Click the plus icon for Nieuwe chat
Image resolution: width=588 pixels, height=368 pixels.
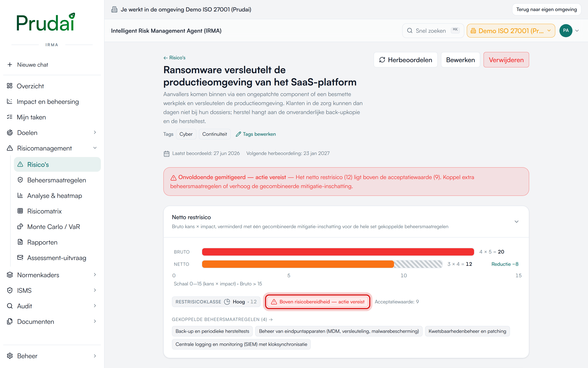click(x=10, y=64)
